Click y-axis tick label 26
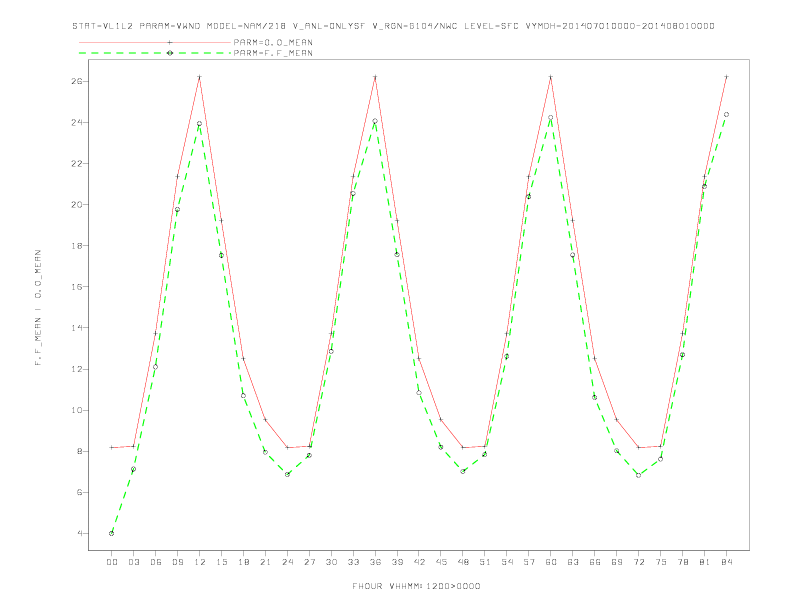The image size is (792, 612). [x=76, y=81]
